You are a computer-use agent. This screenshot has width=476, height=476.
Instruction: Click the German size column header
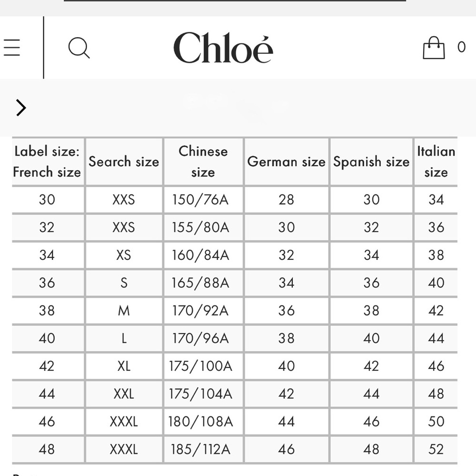pyautogui.click(x=286, y=161)
